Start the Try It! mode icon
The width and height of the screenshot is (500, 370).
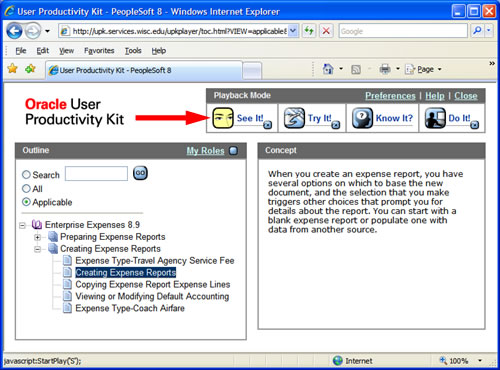pyautogui.click(x=294, y=118)
